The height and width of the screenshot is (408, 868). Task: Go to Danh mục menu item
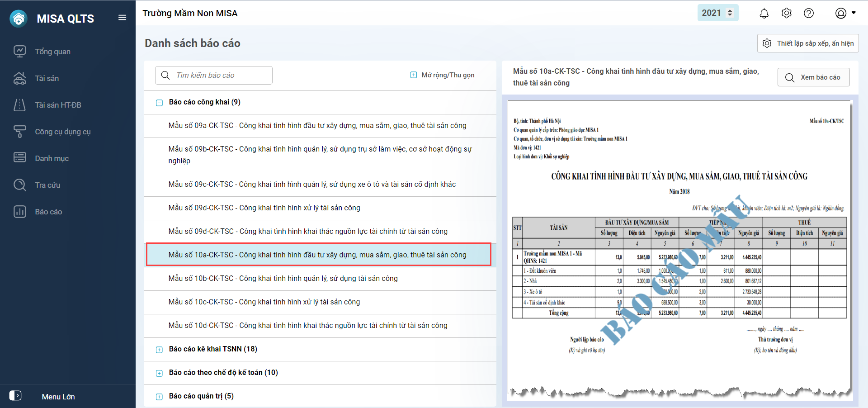[x=52, y=158]
